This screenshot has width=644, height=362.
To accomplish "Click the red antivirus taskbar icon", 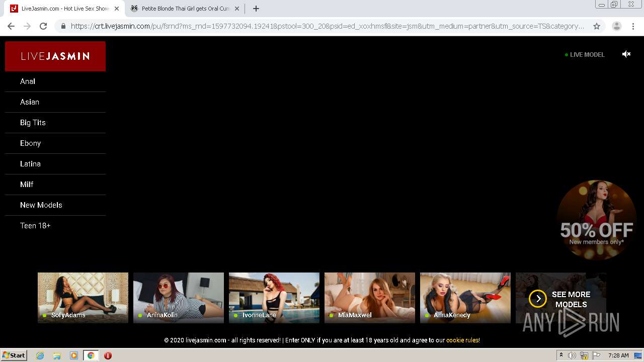I will tap(108, 355).
